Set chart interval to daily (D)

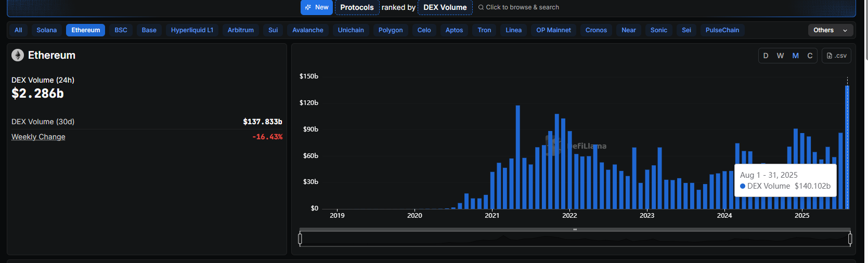pyautogui.click(x=766, y=56)
